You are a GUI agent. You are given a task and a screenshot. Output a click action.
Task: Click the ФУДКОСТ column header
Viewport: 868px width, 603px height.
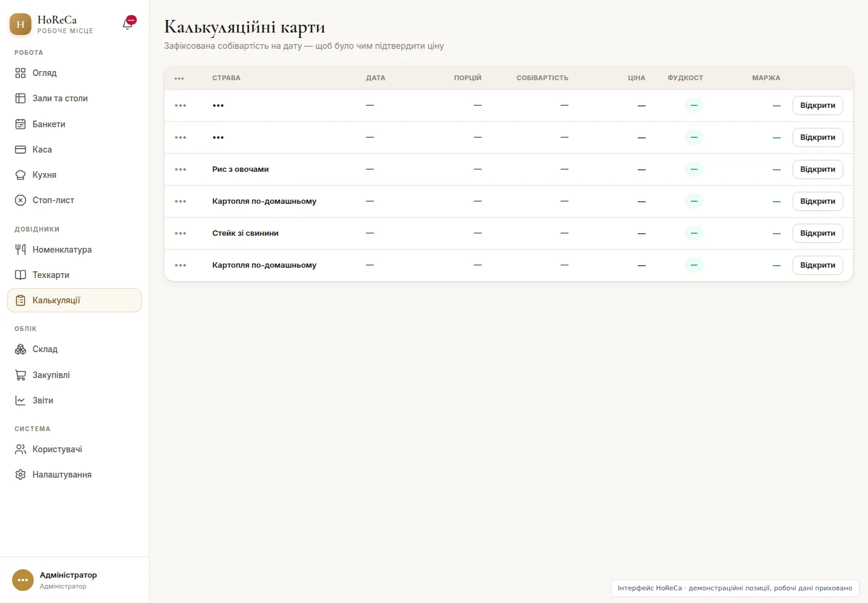(x=685, y=78)
